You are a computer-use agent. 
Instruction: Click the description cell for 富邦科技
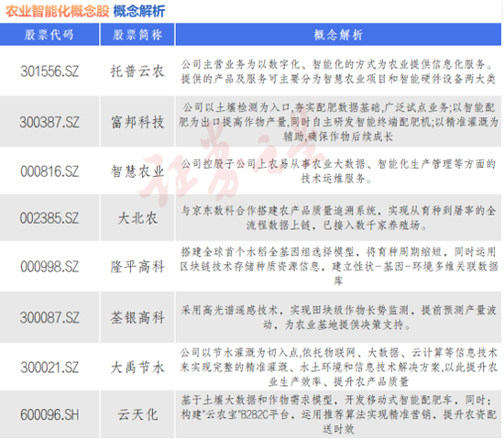tap(338, 122)
